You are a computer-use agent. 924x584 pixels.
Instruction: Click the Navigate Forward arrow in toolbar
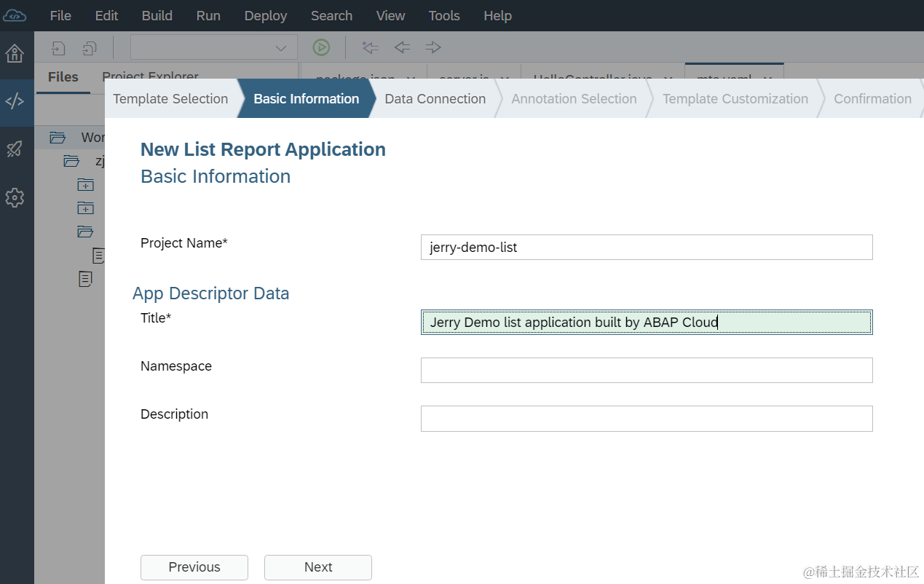pos(433,47)
